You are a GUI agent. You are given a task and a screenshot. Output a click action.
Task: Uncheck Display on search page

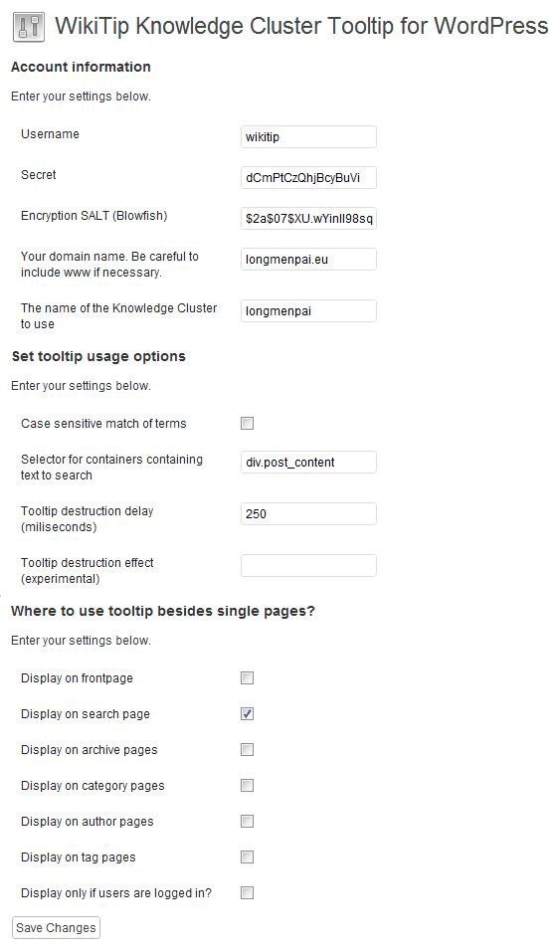(247, 714)
